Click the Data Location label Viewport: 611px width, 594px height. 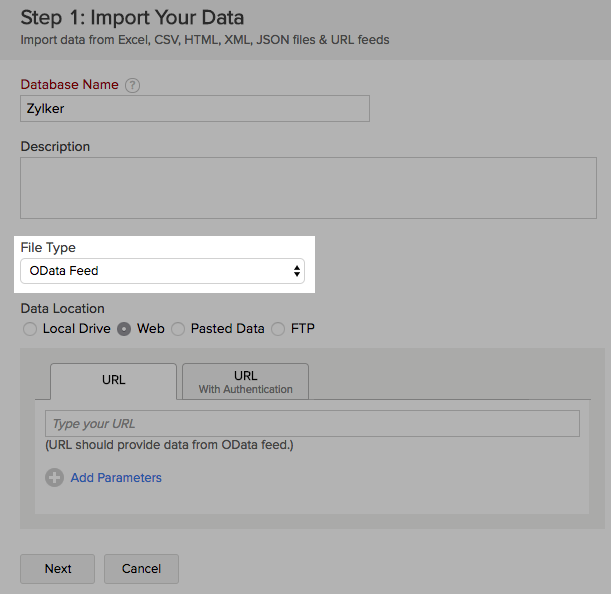tap(62, 308)
